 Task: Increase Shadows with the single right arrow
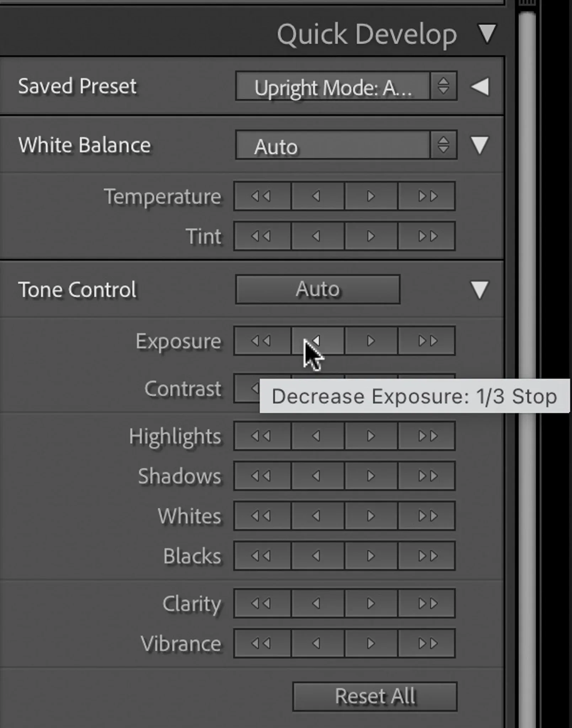click(371, 476)
